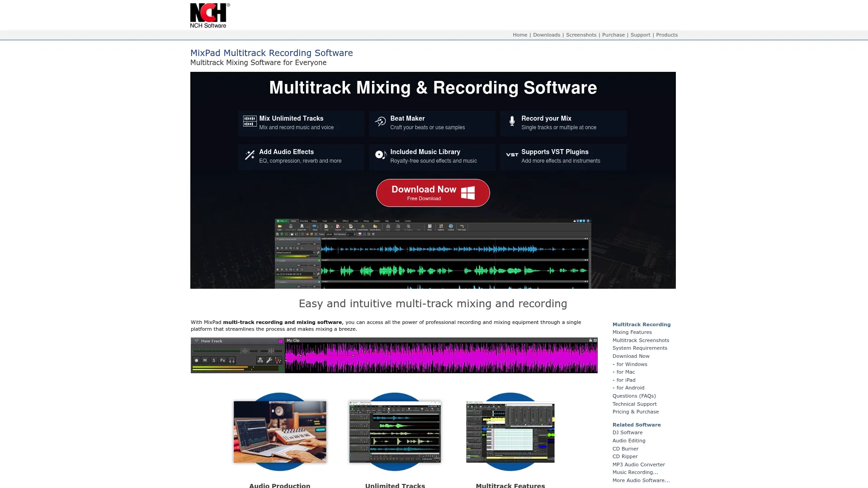This screenshot has width=868, height=488.
Task: Open the DJ Software related link
Action: [627, 432]
